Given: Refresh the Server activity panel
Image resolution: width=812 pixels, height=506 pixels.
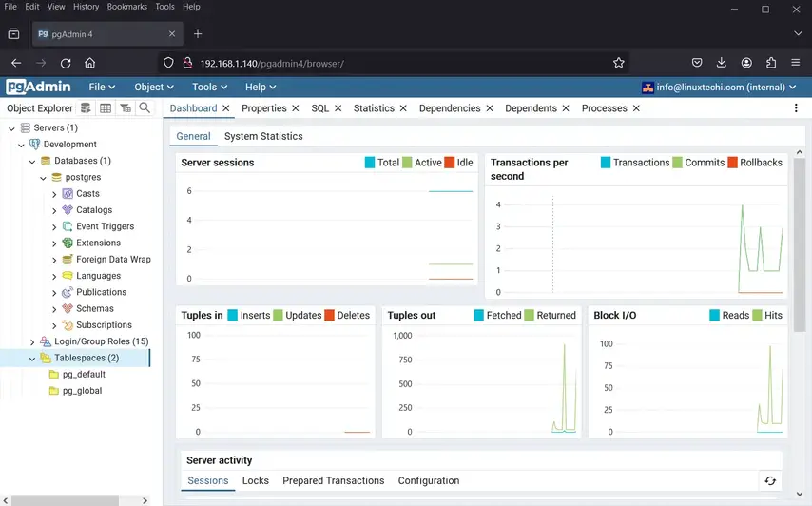Looking at the screenshot, I should (770, 481).
